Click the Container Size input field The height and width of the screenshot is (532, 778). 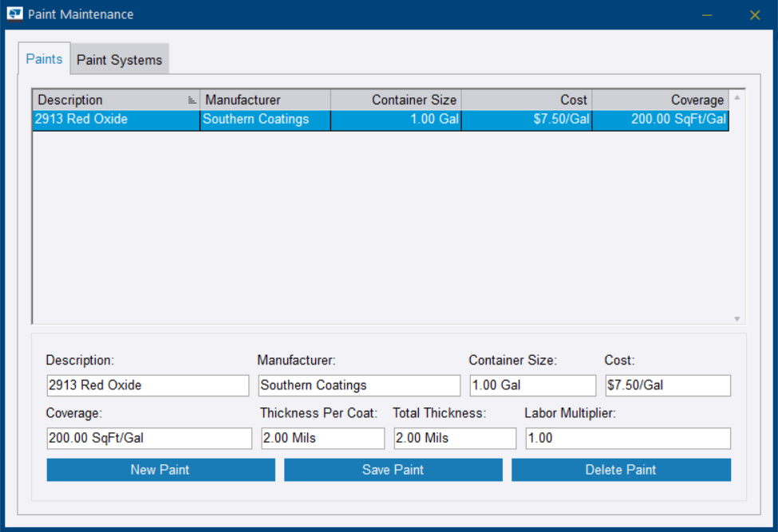532,385
